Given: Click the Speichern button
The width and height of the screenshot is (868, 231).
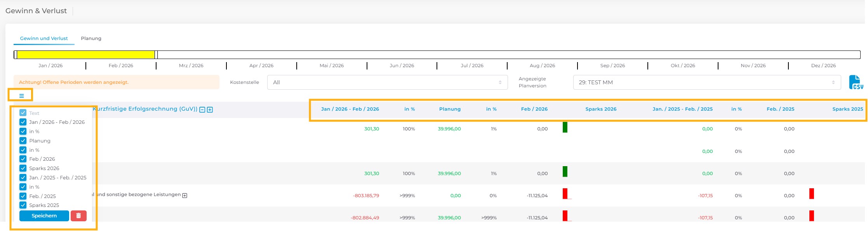Looking at the screenshot, I should 44,216.
